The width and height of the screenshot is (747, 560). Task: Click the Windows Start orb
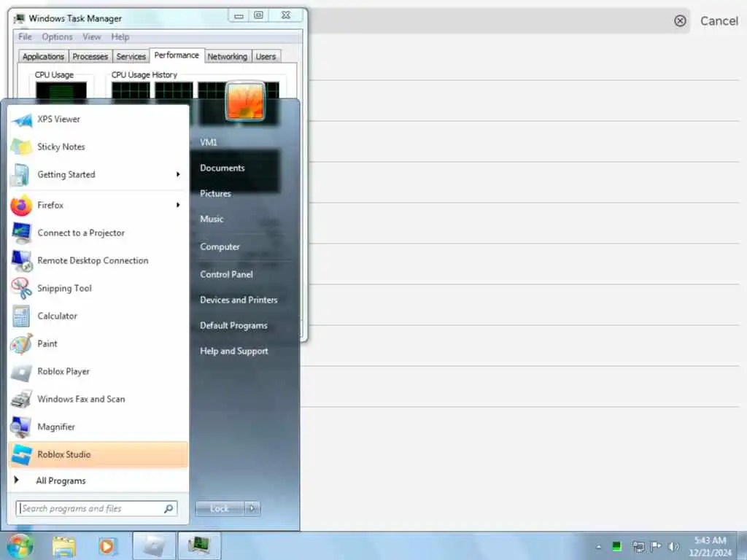[x=20, y=545]
